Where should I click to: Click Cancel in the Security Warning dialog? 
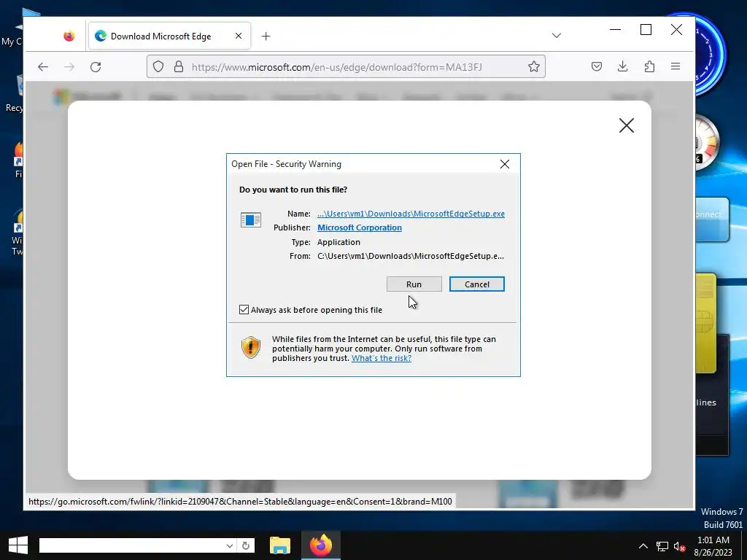[x=477, y=284]
